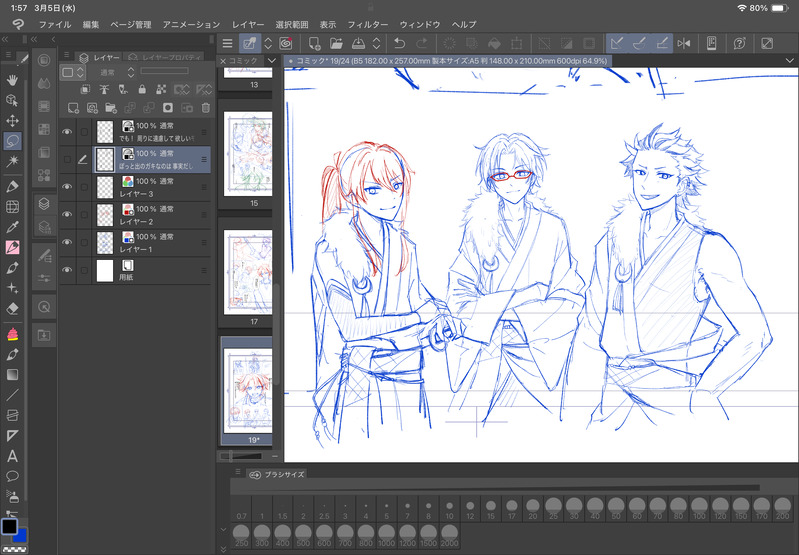The image size is (799, 555).
Task: Collapse the layer palette dock double chevron
Action: (34, 39)
